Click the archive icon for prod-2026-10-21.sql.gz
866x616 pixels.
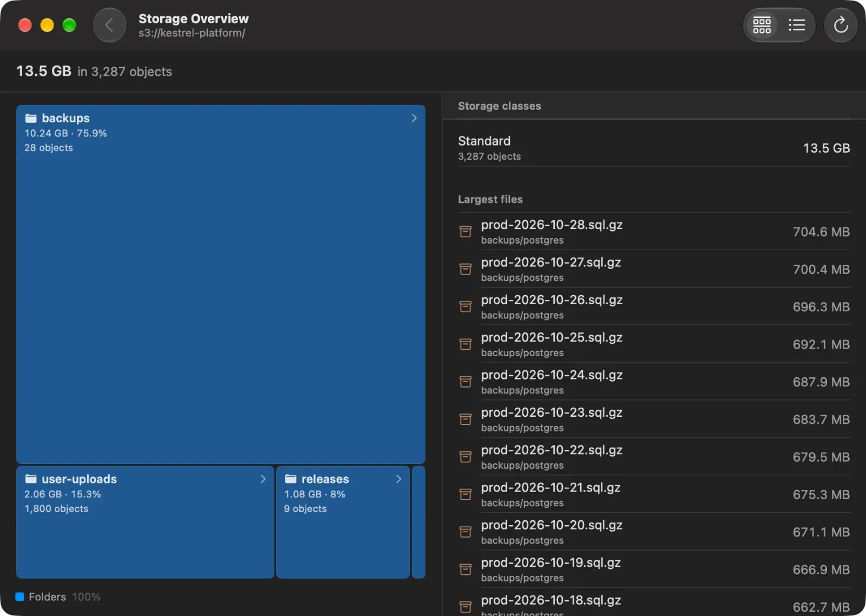click(465, 494)
